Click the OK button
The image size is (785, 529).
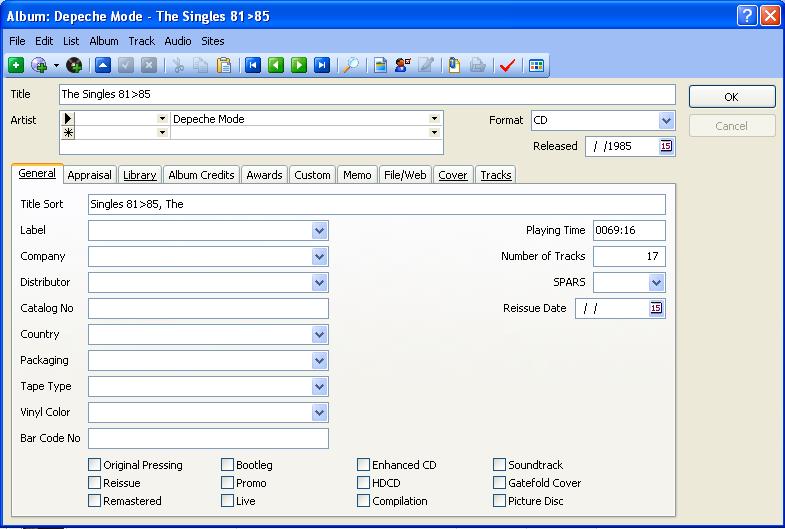coord(732,97)
